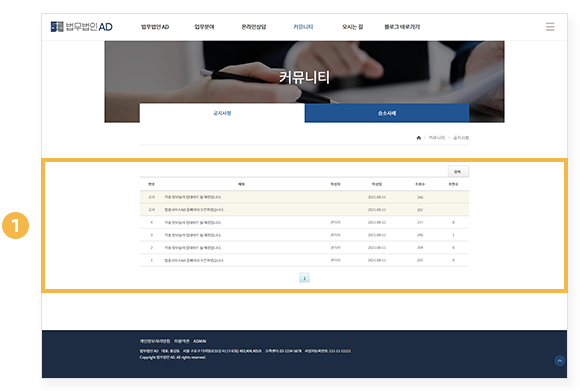Click the 법무법인 AD logo
The height and width of the screenshot is (391, 580).
tap(81, 27)
